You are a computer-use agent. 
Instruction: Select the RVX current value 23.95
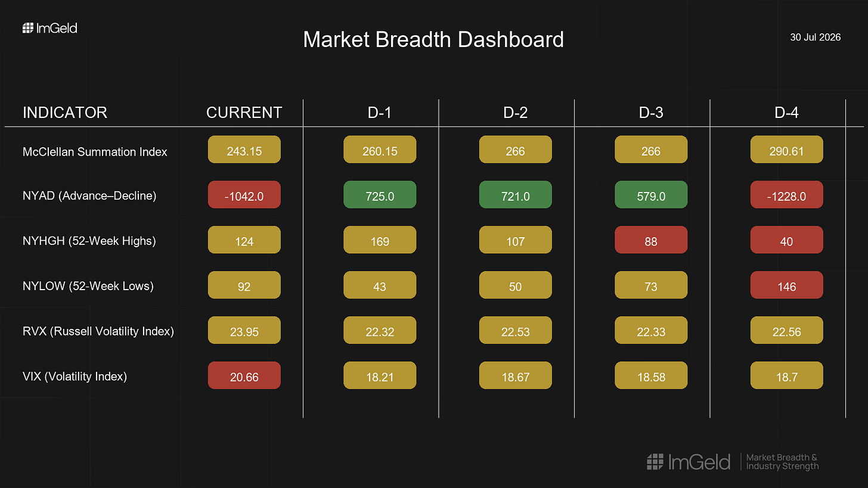(244, 331)
